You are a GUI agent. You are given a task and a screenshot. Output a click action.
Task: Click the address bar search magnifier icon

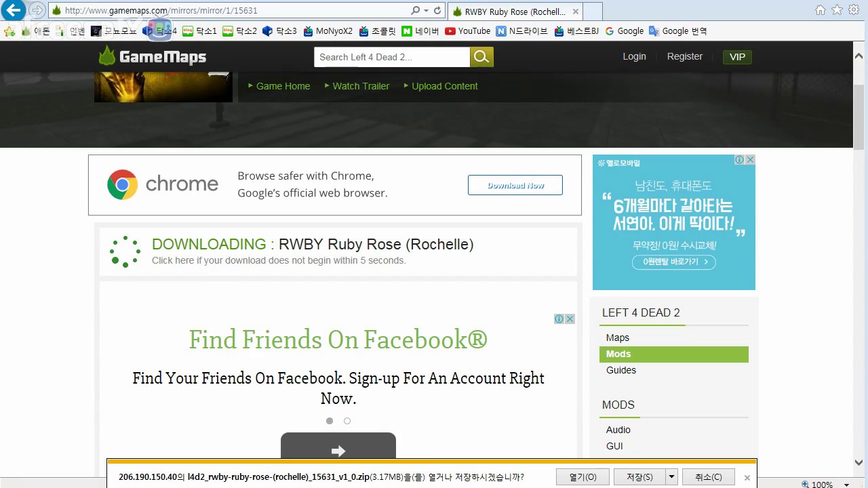(x=415, y=10)
